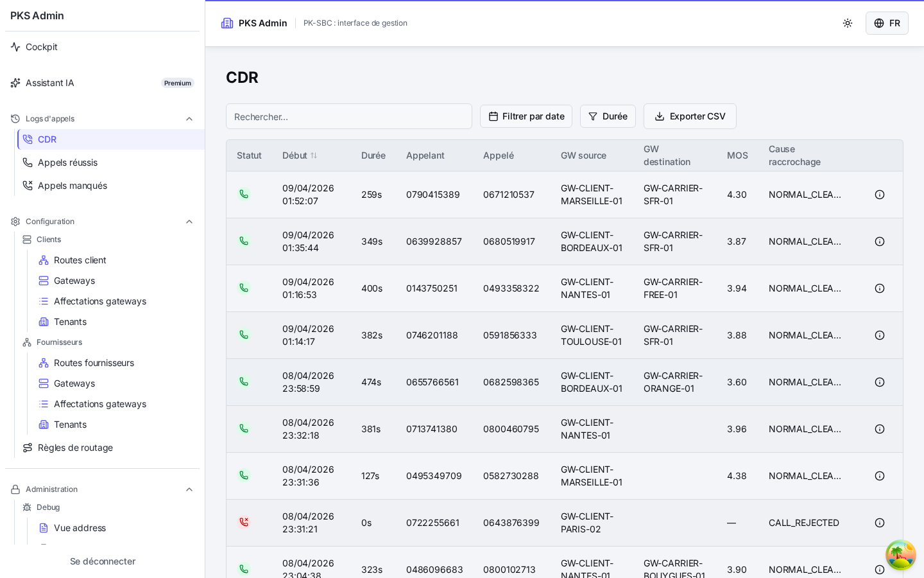Click the green phone status of 23:58:59 call
This screenshot has width=924, height=578.
tap(244, 381)
